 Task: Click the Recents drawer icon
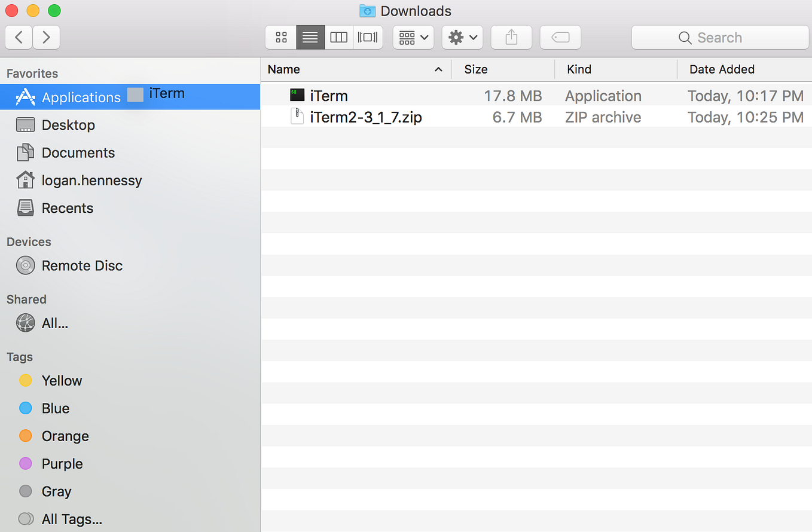tap(26, 208)
